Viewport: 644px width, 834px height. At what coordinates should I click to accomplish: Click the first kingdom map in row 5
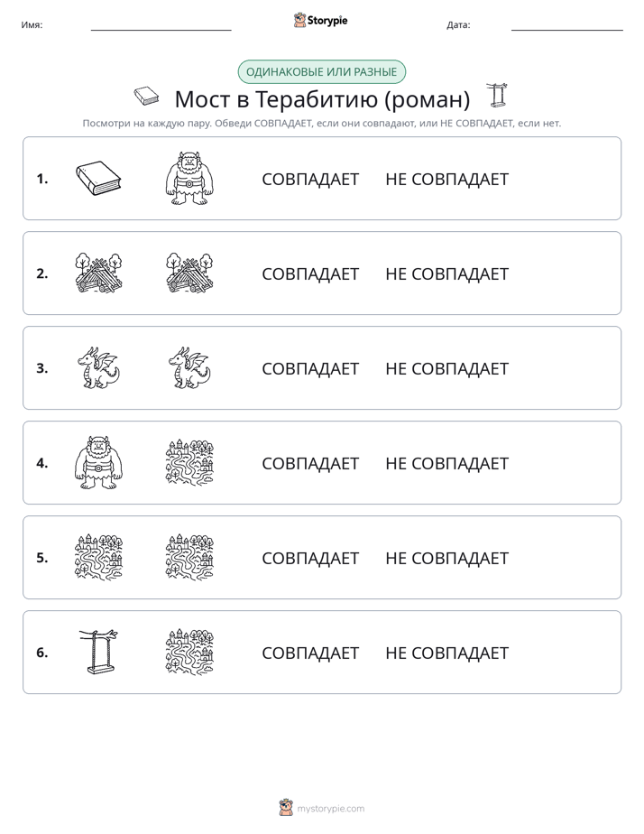pyautogui.click(x=98, y=557)
